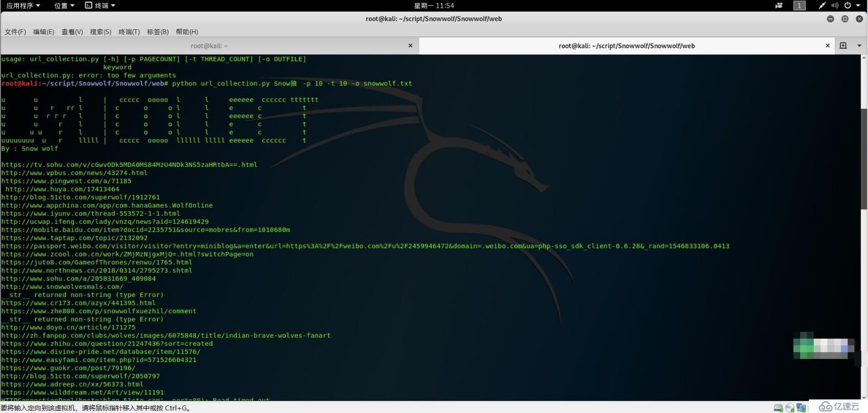This screenshot has width=868, height=413.
Task: Click the www.vpbus.com/news/43274.html line
Action: (x=74, y=173)
